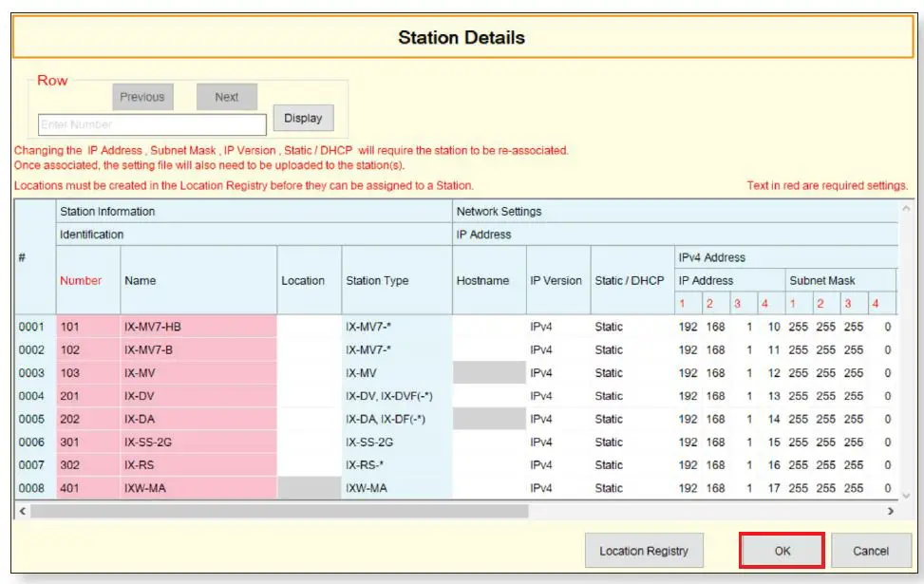The image size is (924, 584).
Task: Open the Location Registry
Action: point(644,551)
